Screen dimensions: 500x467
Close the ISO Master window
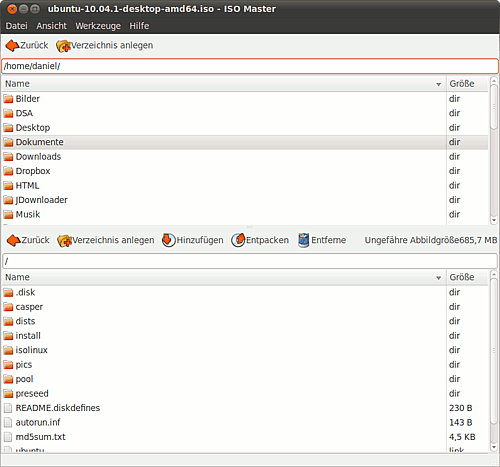click(x=12, y=9)
